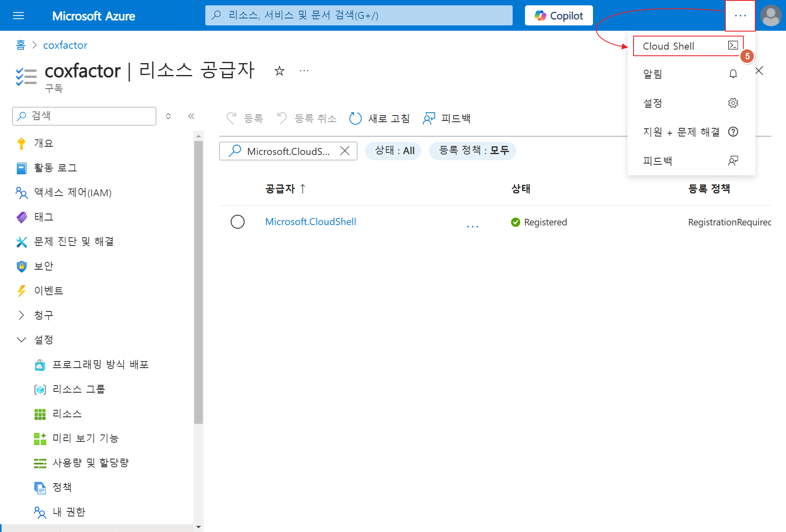Clear the provider filter text
This screenshot has width=786, height=532.
coord(345,151)
